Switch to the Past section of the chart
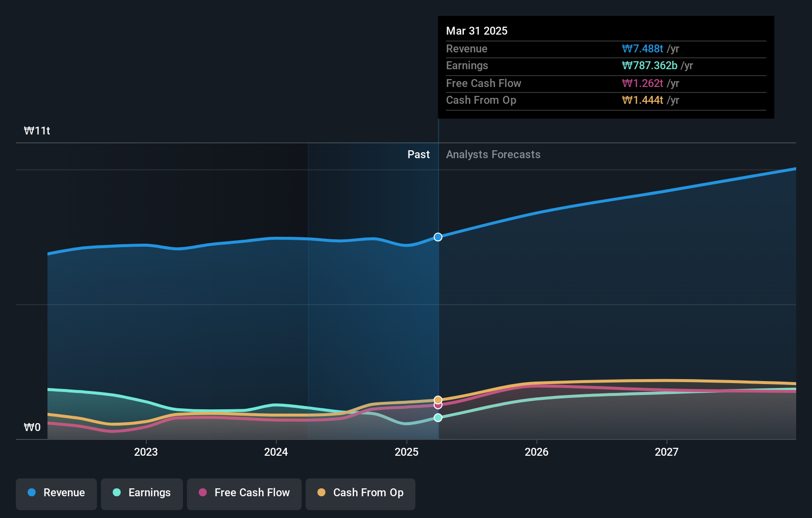Viewport: 812px width, 518px height. coord(418,154)
